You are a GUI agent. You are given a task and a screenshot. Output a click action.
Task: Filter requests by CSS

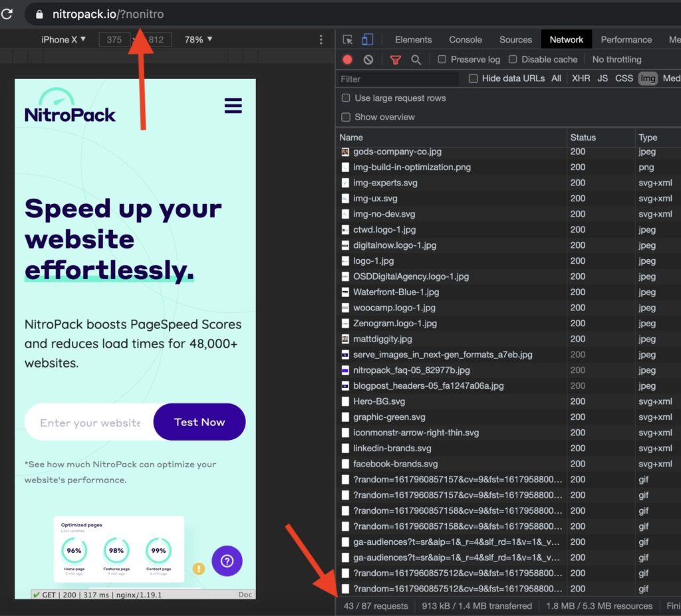click(x=624, y=78)
